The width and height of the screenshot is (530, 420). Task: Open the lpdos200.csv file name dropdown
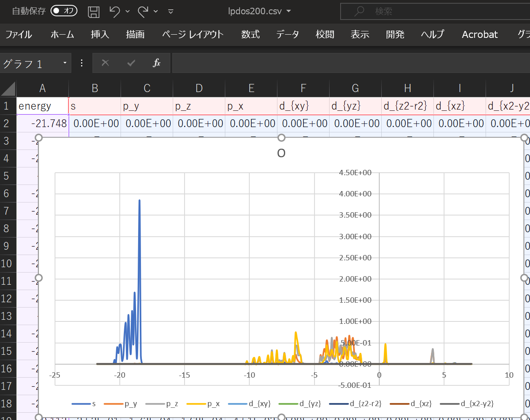(289, 11)
